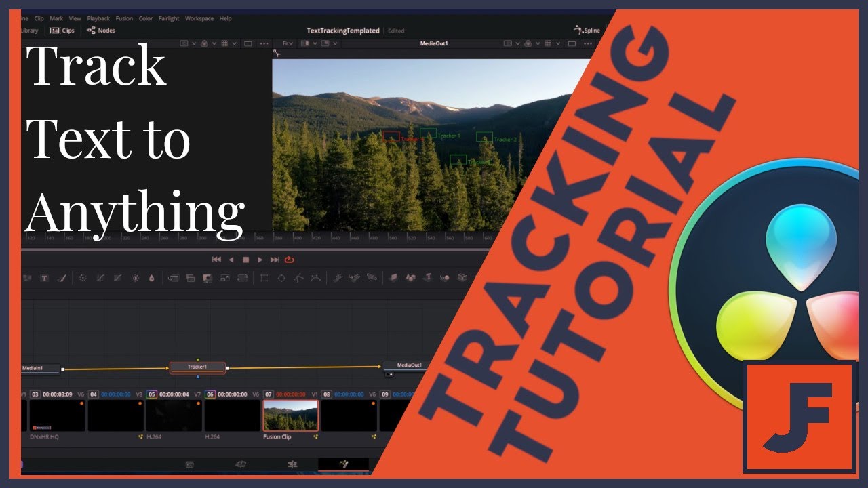Toggle the Nodes panel button
Viewport: 868px width, 488px height.
(x=101, y=30)
